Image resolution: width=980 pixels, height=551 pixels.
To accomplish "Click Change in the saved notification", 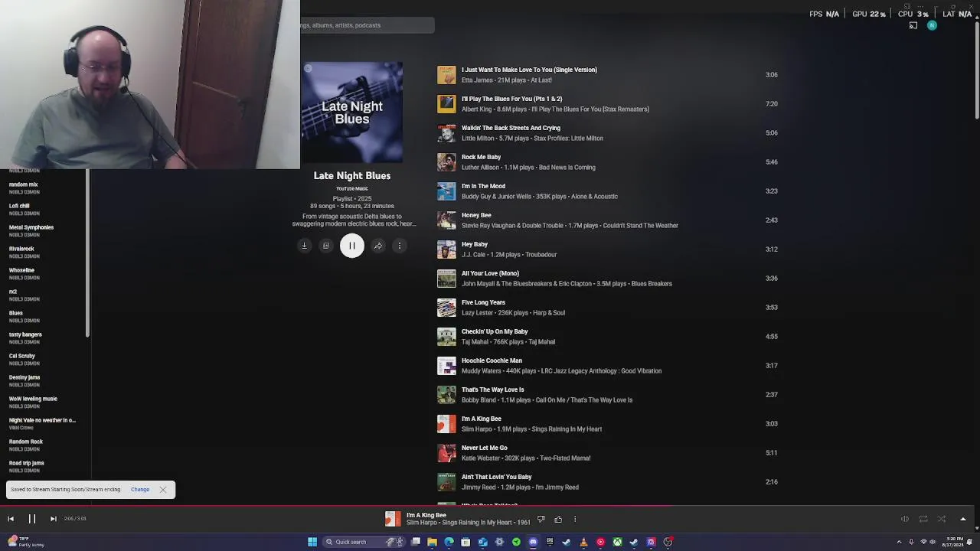I will 140,490.
